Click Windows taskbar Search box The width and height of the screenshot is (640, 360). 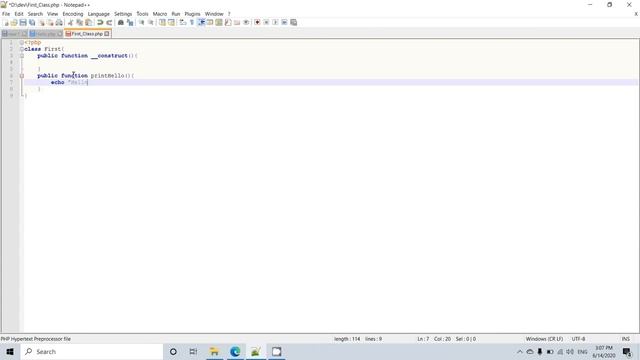(x=91, y=352)
